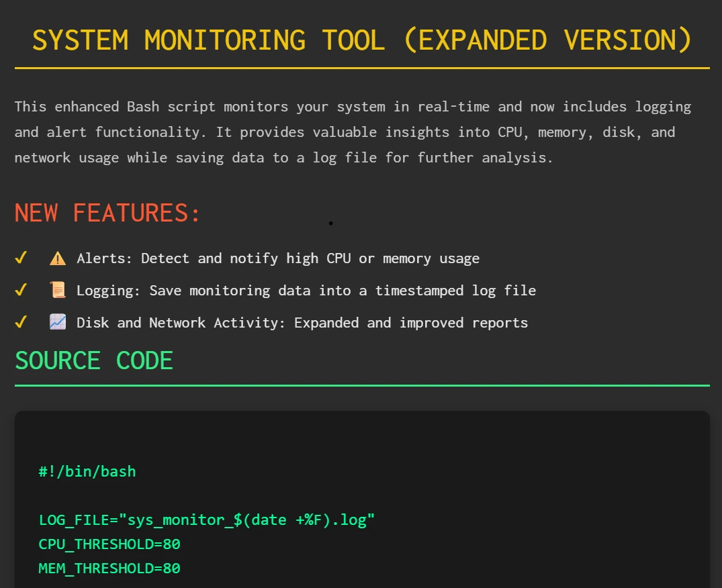Select the yellow divider under the page title
Image resolution: width=722 pixels, height=588 pixels.
(361, 66)
